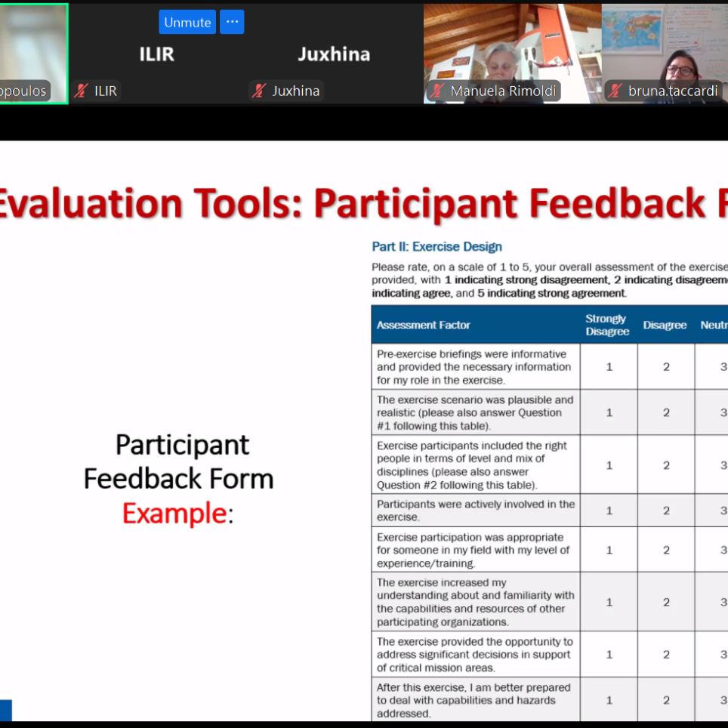The width and height of the screenshot is (728, 728).
Task: Click ILIR's muted microphone icon
Action: (x=82, y=91)
